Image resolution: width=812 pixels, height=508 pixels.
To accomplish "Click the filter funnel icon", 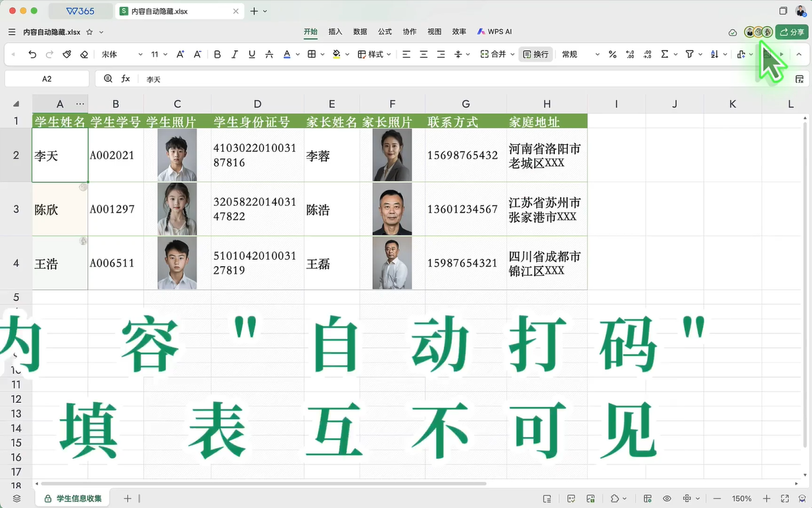I will pyautogui.click(x=690, y=55).
